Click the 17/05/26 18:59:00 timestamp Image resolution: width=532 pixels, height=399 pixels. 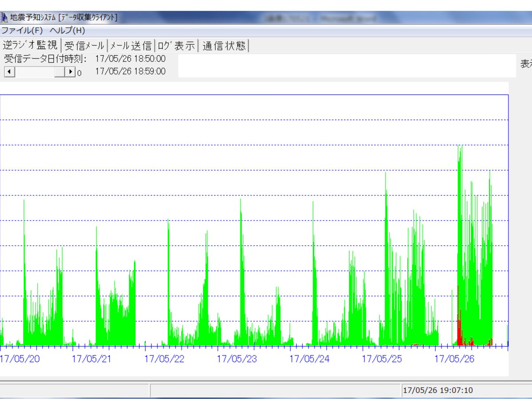[130, 71]
